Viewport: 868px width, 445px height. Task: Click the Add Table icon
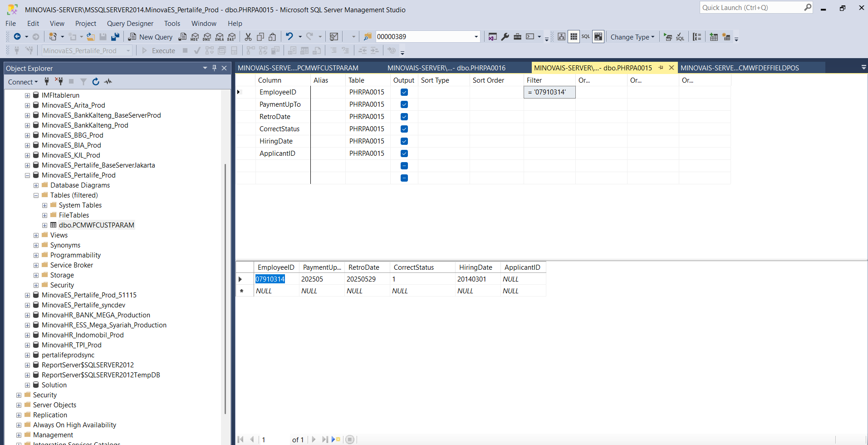click(x=714, y=37)
